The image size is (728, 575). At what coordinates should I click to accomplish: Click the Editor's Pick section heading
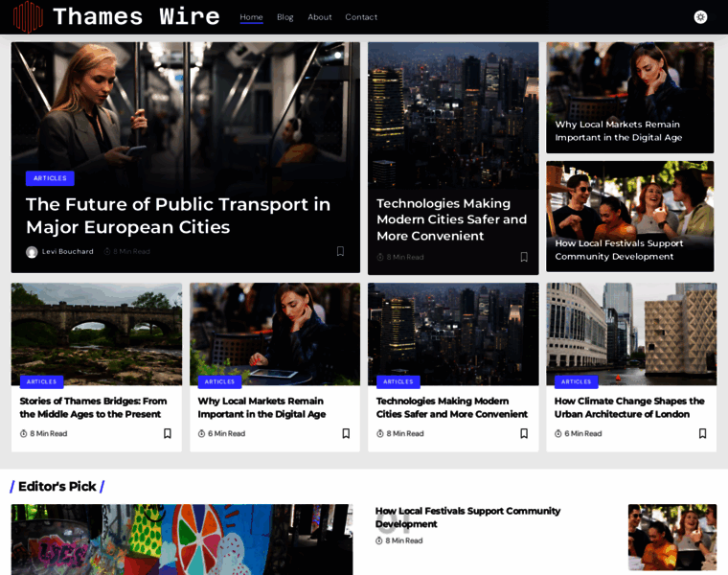(x=57, y=486)
